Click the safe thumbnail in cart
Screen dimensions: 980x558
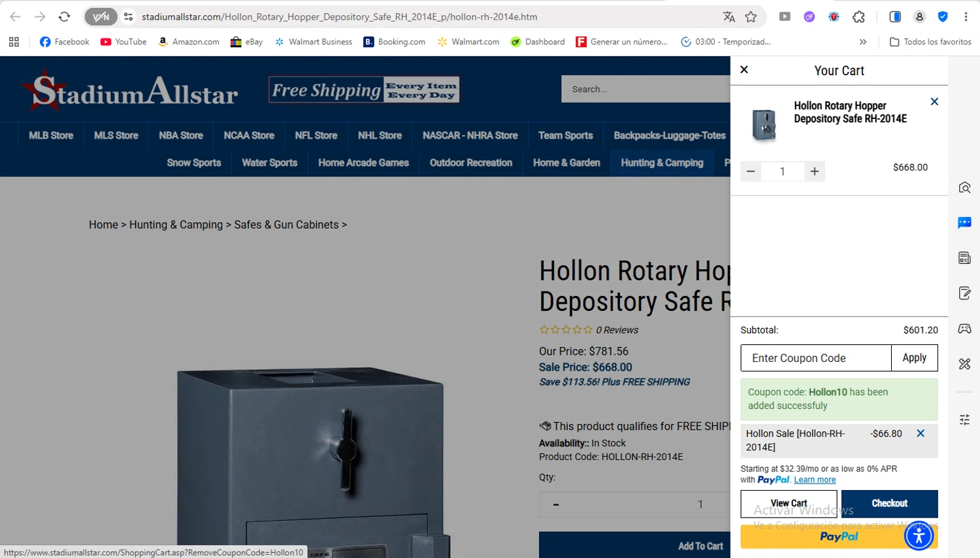(x=764, y=124)
